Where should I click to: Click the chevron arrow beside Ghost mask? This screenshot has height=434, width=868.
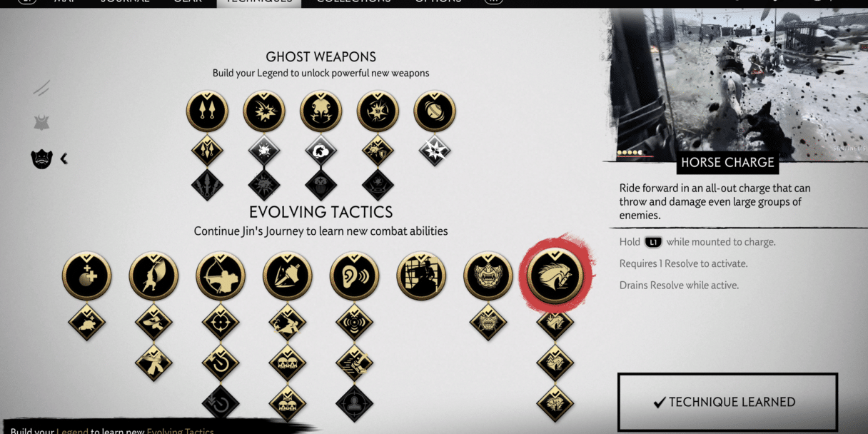64,158
